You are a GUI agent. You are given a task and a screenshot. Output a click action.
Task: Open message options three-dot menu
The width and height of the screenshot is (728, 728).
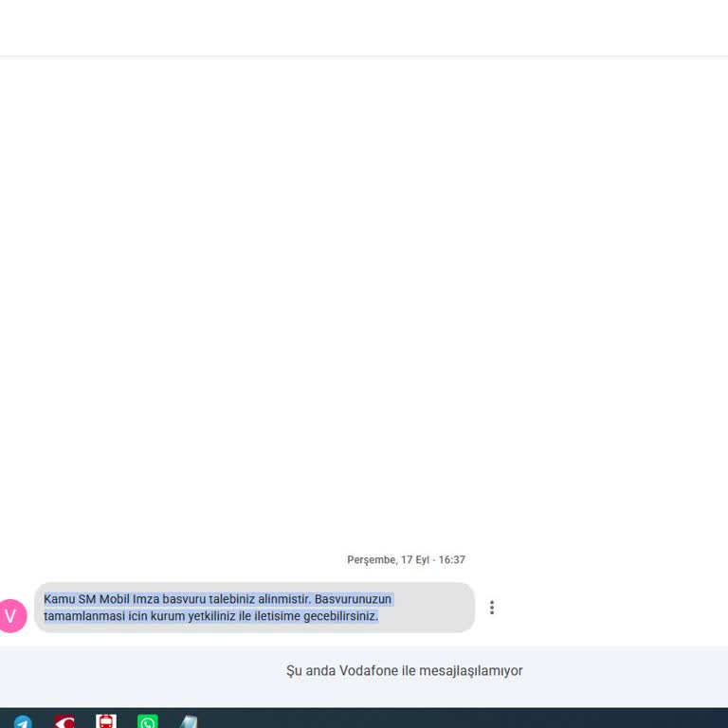[x=492, y=608]
